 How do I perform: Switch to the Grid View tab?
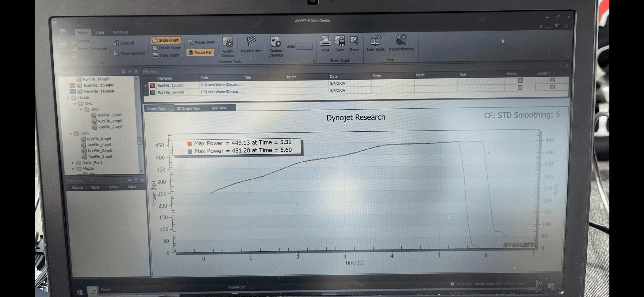pyautogui.click(x=219, y=108)
